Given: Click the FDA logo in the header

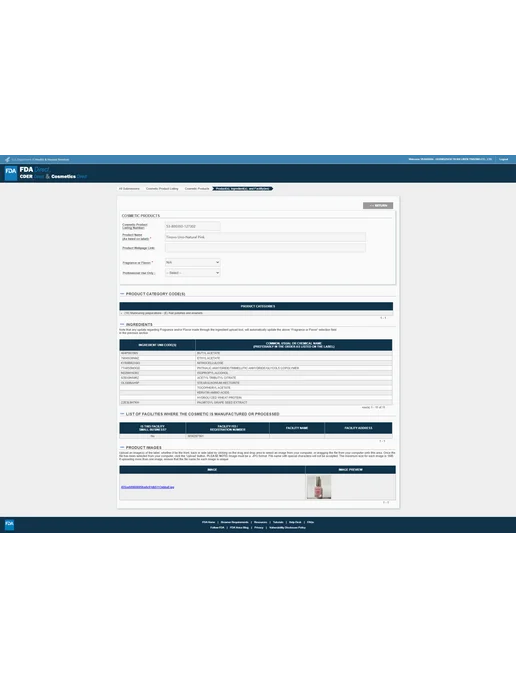Looking at the screenshot, I should tap(11, 172).
